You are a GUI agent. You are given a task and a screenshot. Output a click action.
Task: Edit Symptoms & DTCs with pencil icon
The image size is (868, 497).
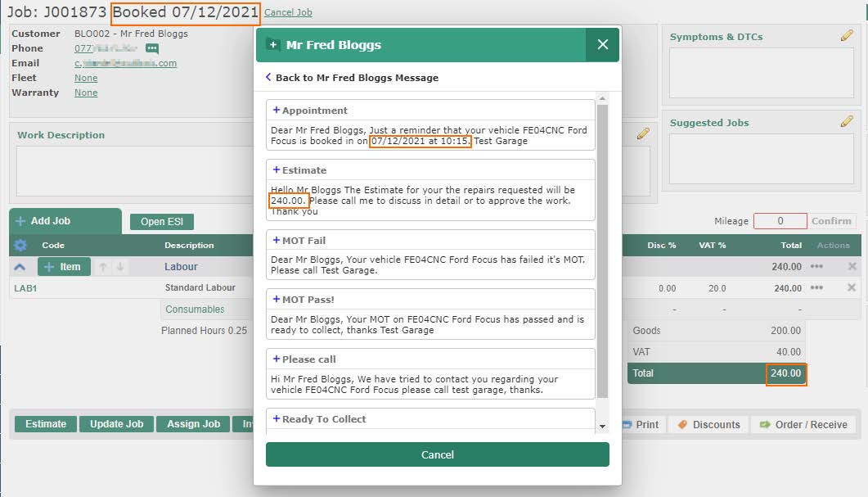point(847,36)
